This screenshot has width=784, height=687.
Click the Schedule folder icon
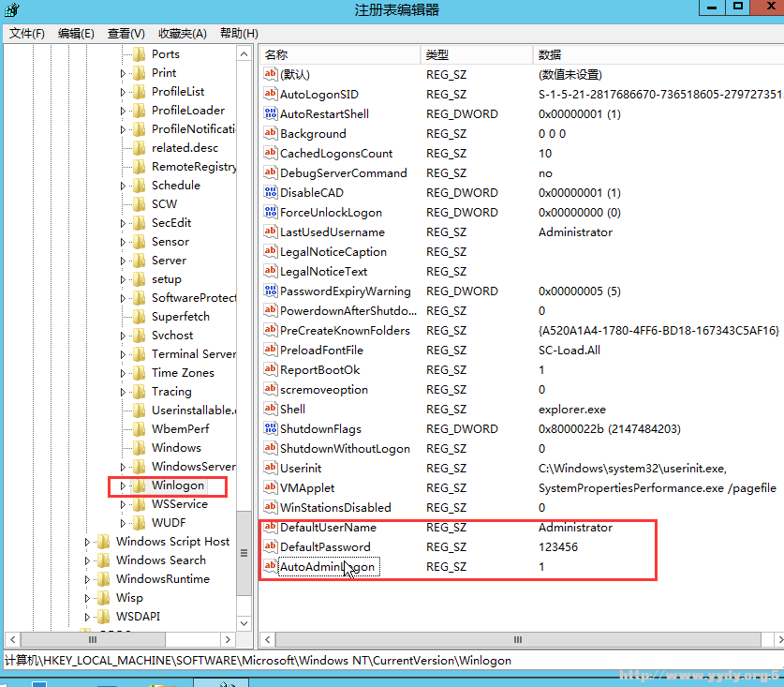pos(139,186)
